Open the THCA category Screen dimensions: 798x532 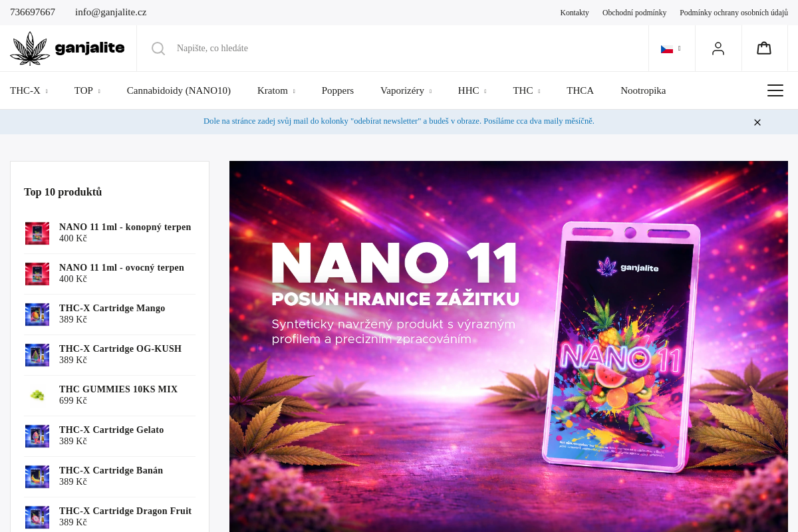pos(580,90)
